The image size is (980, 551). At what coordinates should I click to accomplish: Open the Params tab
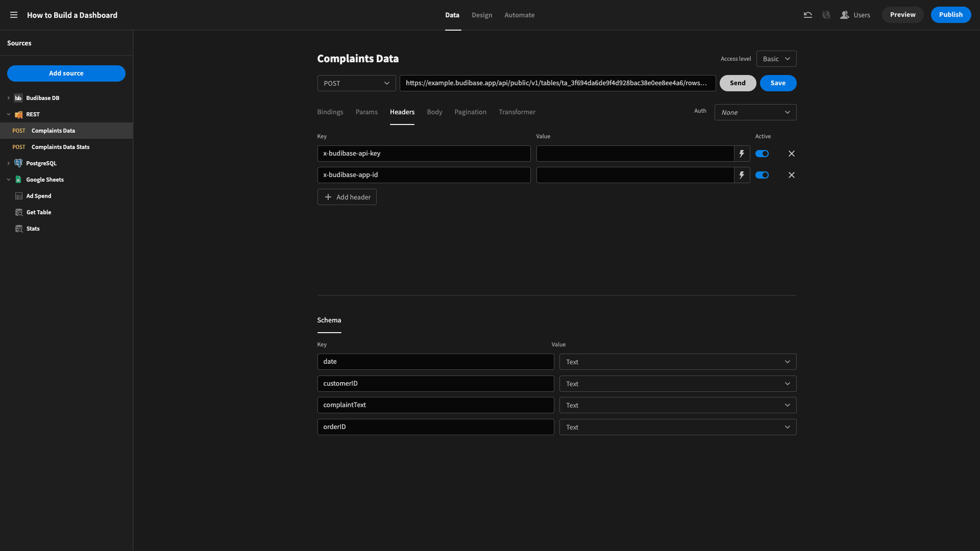coord(366,112)
